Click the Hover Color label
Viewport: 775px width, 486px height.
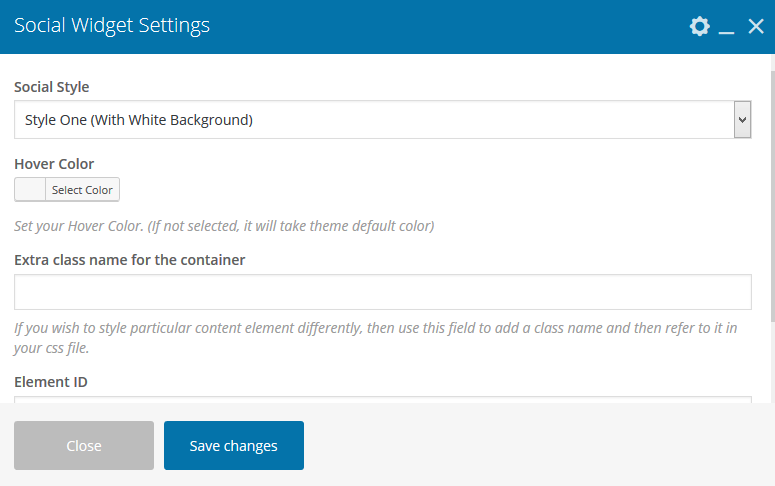tap(54, 164)
